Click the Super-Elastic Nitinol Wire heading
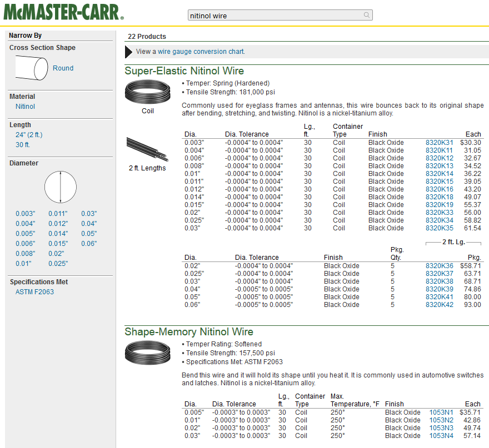The image size is (489, 448). 184,71
